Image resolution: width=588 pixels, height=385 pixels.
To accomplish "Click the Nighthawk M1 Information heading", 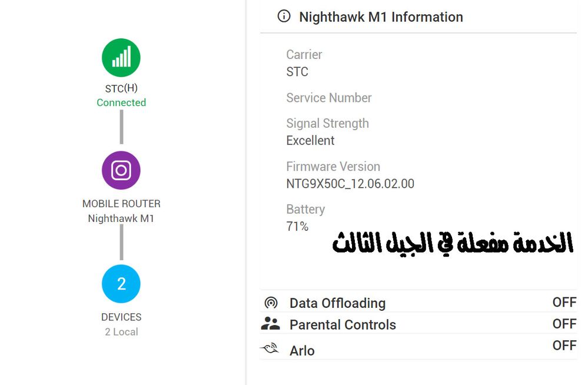I will (381, 17).
